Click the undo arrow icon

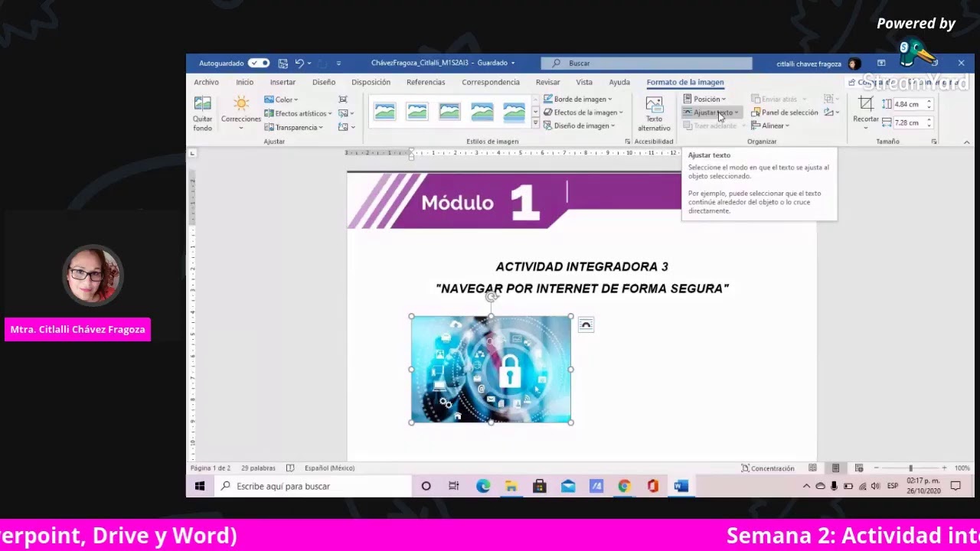pyautogui.click(x=299, y=64)
